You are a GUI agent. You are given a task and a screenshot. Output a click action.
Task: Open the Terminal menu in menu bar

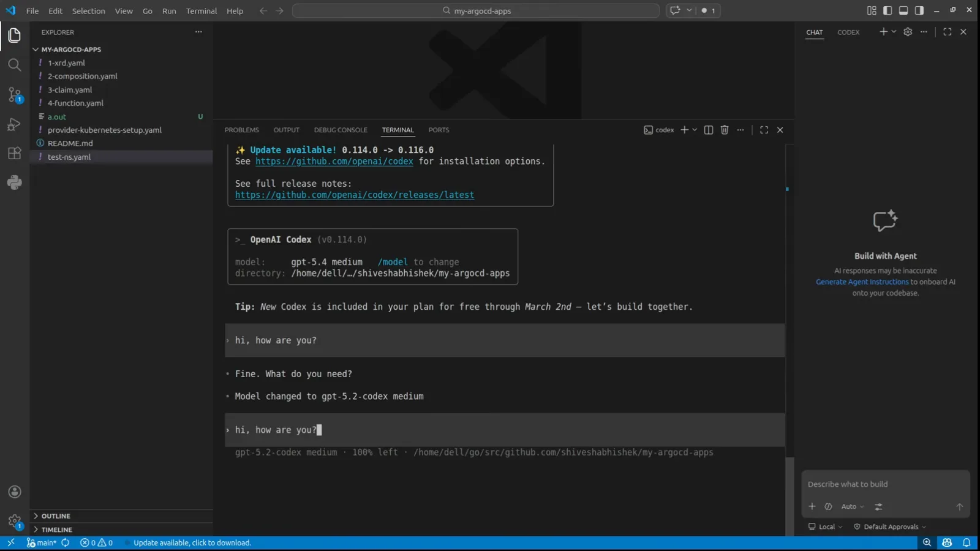[202, 10]
